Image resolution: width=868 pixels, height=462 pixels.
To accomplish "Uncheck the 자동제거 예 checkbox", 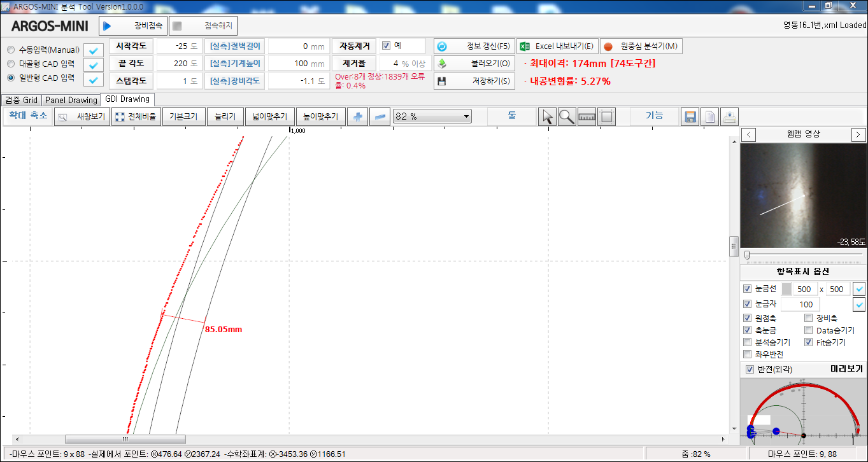I will pos(386,45).
